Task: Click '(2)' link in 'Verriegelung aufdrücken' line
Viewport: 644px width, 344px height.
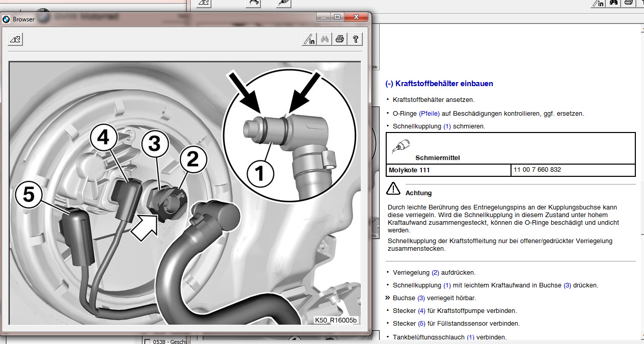Action: click(435, 273)
